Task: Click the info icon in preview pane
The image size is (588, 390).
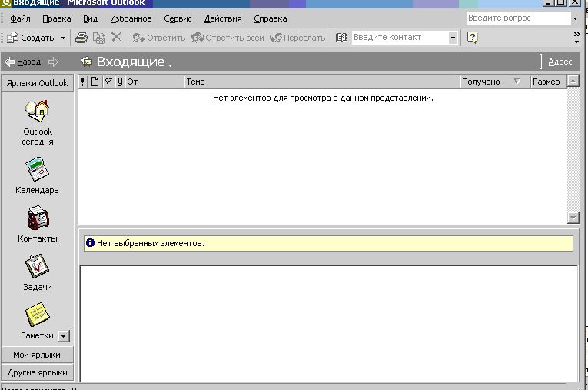Action: [x=90, y=243]
